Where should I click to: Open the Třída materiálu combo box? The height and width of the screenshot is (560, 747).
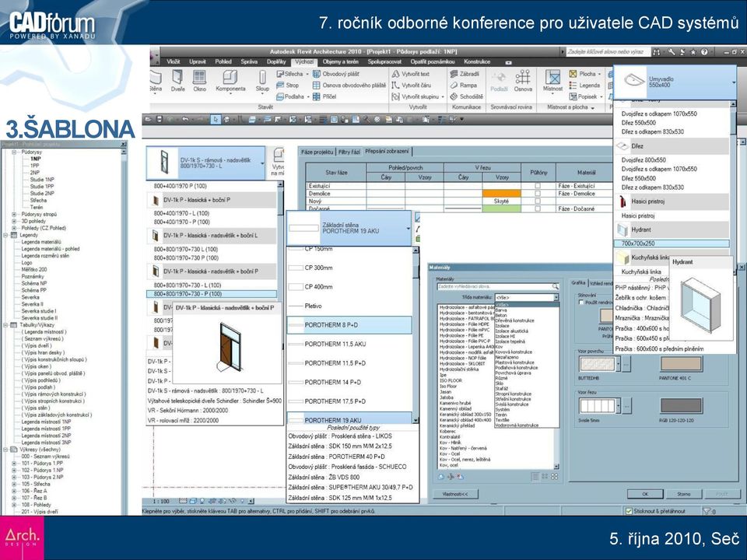527,297
